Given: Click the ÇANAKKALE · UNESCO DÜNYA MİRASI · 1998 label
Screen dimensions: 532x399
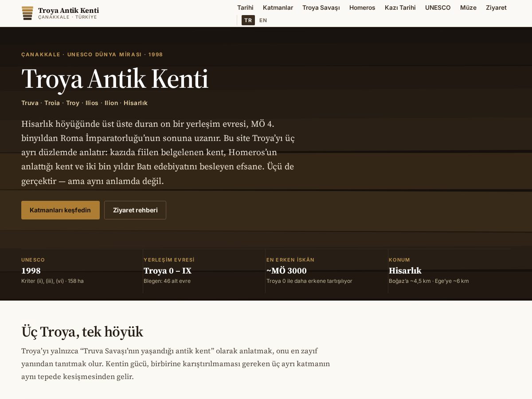Looking at the screenshot, I should click(x=92, y=55).
